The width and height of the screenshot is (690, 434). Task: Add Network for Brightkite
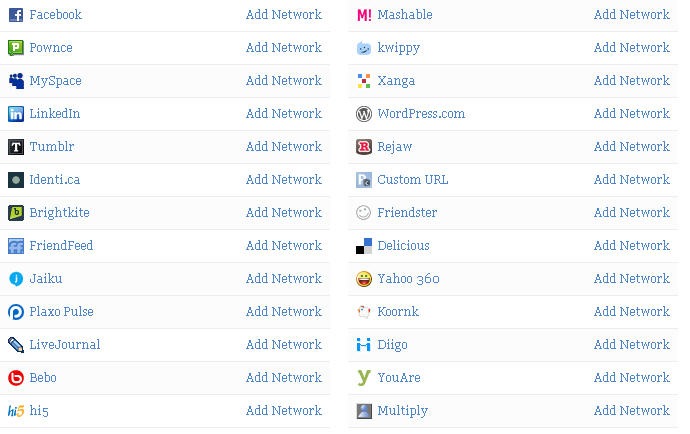284,213
